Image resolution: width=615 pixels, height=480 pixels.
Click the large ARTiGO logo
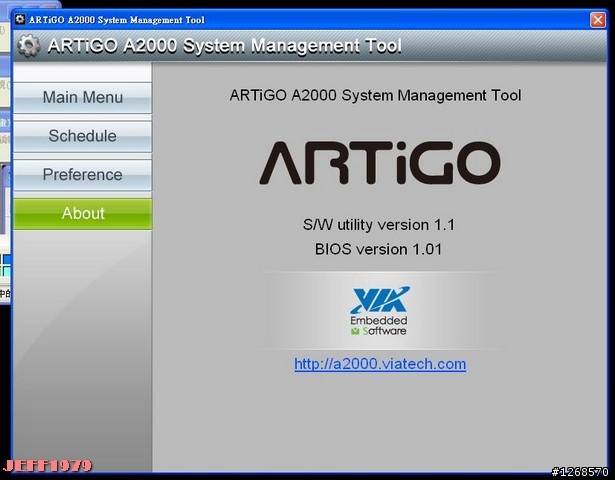pyautogui.click(x=379, y=163)
